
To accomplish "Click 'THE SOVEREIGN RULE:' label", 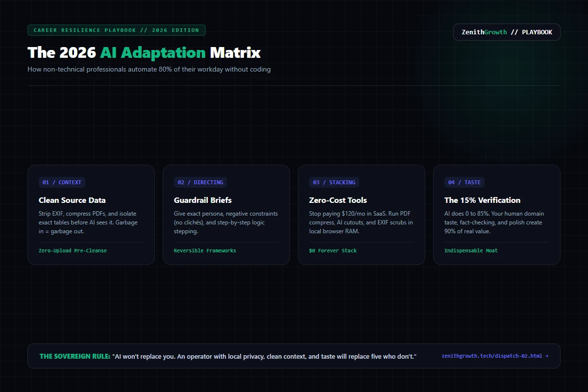I will (75, 356).
